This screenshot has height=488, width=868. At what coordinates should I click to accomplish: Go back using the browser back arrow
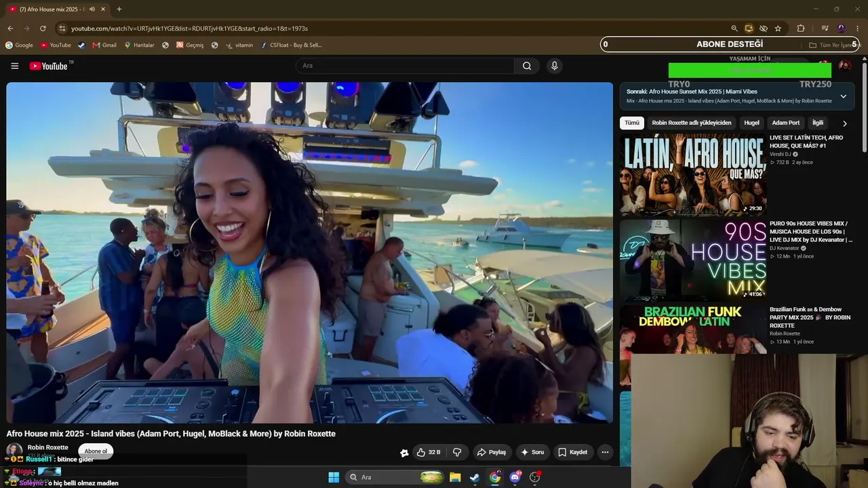point(10,28)
